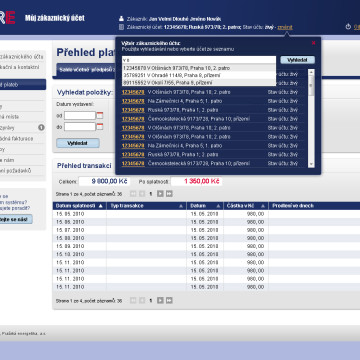The height and width of the screenshot is (360, 360).
Task: Go to first page in pager above table
Action: [x=133, y=194]
